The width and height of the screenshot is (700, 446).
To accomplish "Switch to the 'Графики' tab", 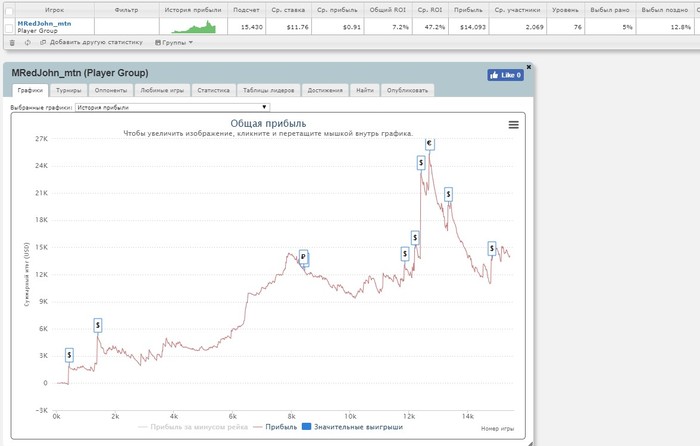I will click(30, 90).
